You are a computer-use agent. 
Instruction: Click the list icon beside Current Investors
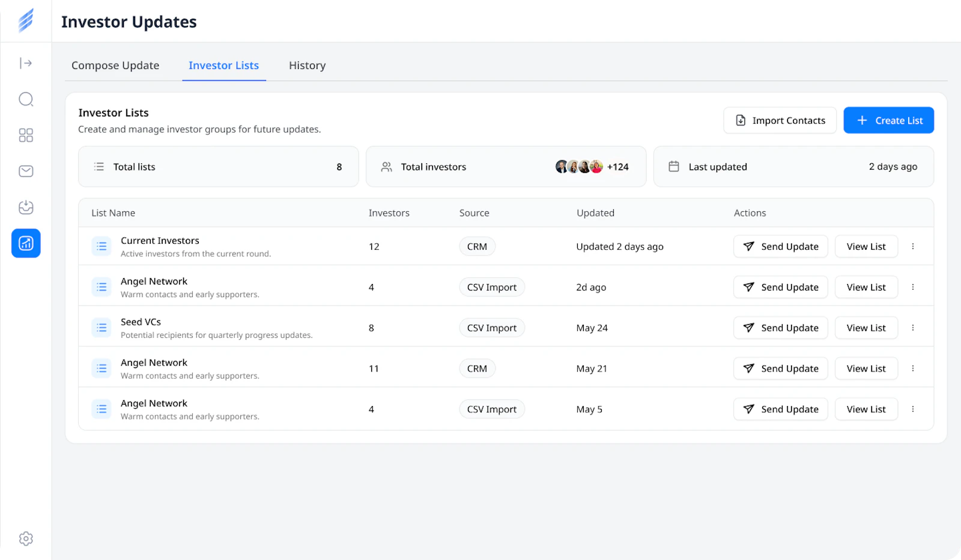click(102, 247)
